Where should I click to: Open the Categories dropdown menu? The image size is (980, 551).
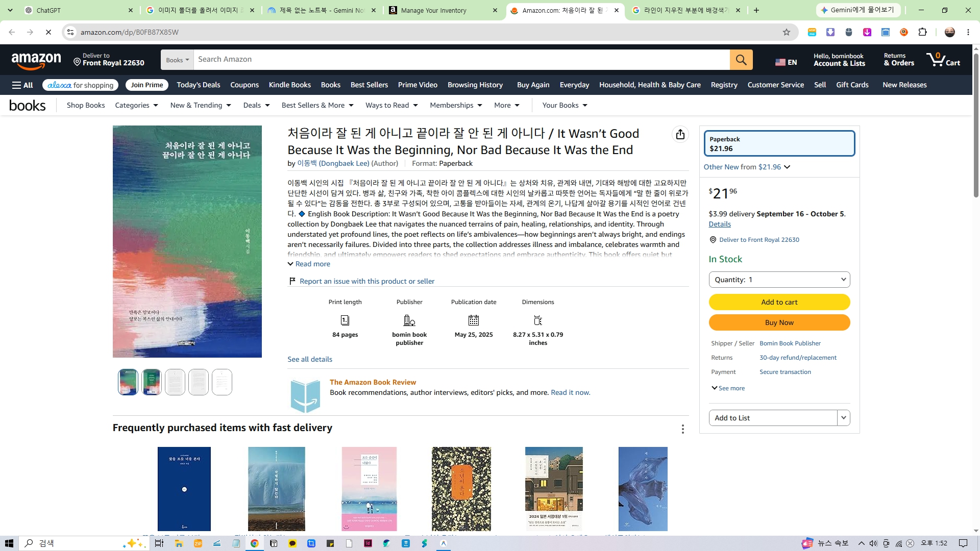[137, 105]
